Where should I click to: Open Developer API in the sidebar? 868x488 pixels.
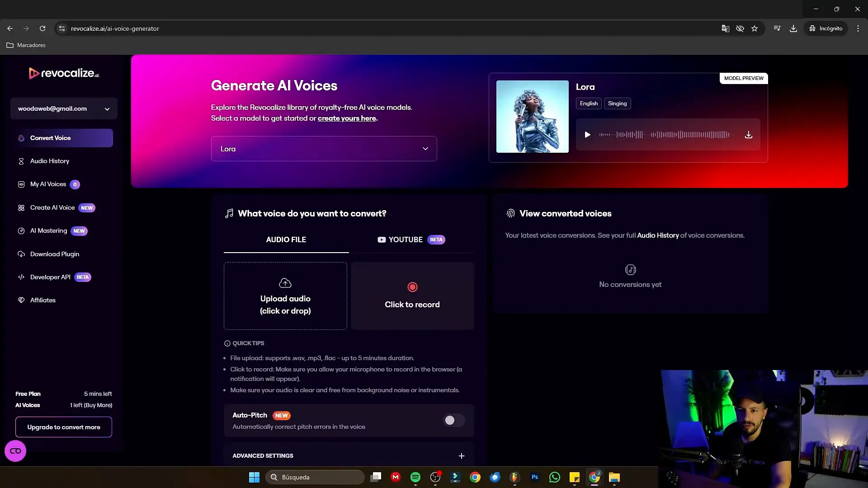coord(50,277)
